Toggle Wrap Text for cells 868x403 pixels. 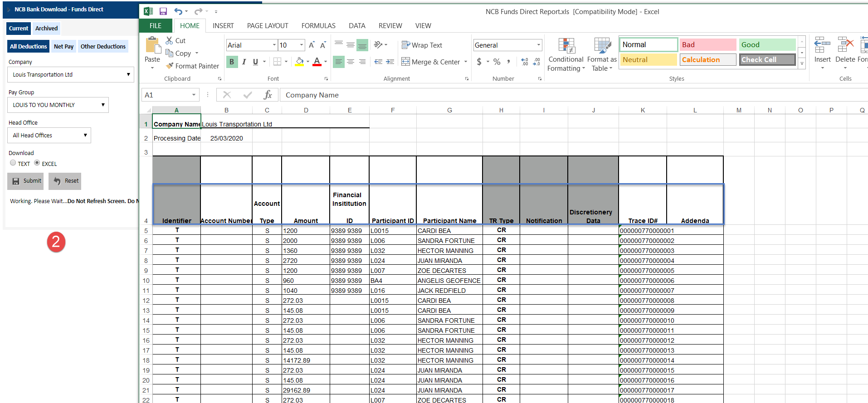pyautogui.click(x=422, y=45)
